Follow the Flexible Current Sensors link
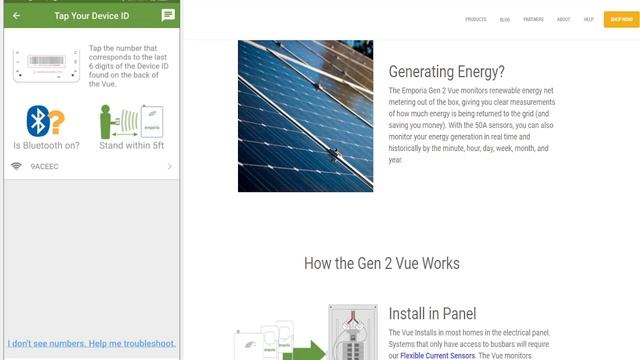Image resolution: width=640 pixels, height=360 pixels. [437, 356]
